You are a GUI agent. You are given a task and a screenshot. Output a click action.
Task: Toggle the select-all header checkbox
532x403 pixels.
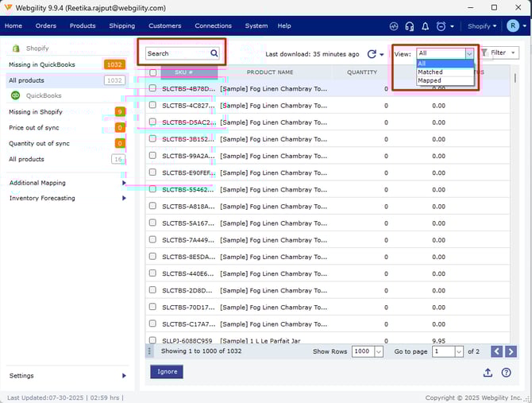pos(152,72)
